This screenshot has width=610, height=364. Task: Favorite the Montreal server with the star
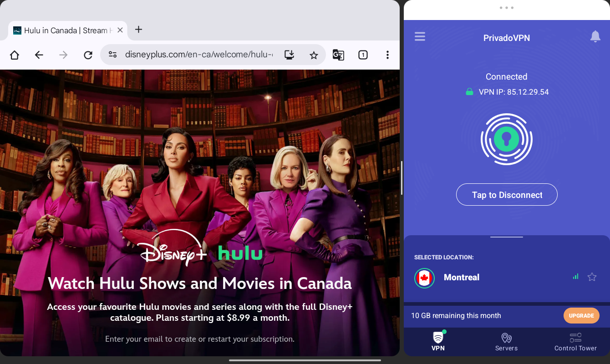pyautogui.click(x=592, y=277)
